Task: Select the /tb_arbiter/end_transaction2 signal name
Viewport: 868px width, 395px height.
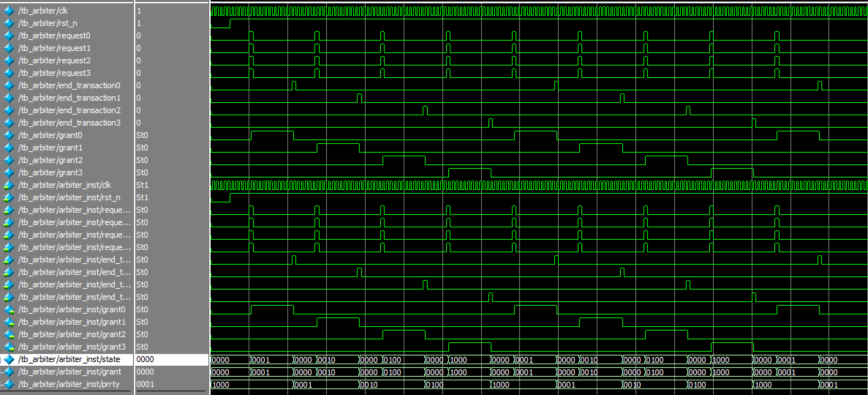Action: point(69,111)
